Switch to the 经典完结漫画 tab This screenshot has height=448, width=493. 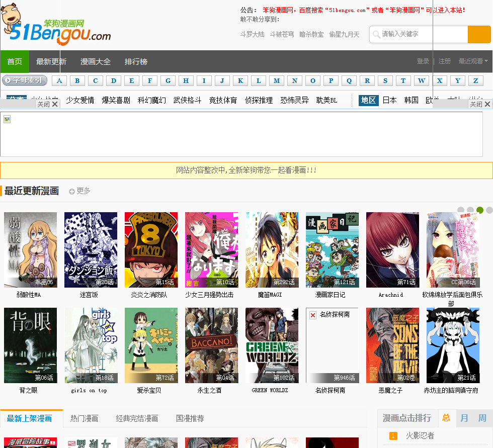coord(137,418)
